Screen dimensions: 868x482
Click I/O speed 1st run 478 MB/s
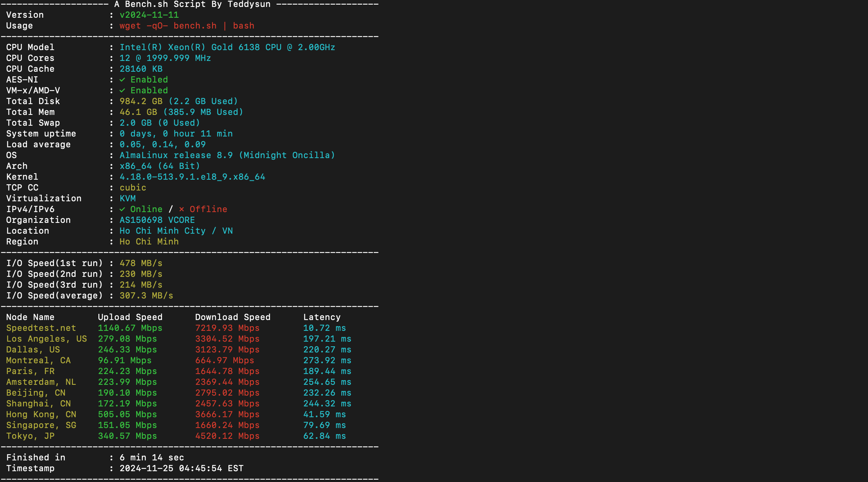pos(141,263)
